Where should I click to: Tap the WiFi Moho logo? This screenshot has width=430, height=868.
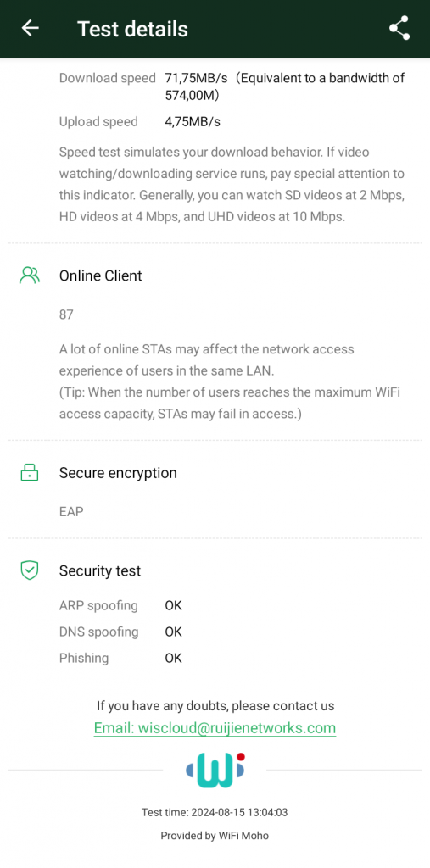pyautogui.click(x=215, y=770)
